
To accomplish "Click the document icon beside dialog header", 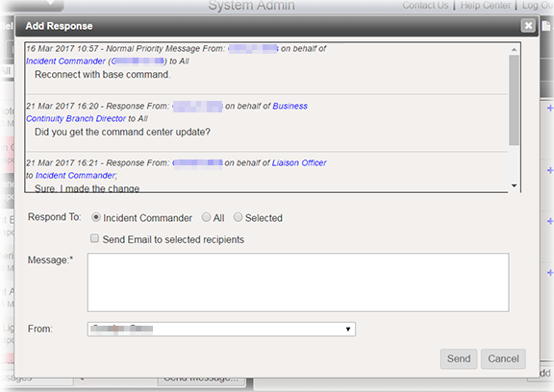I will point(546,26).
